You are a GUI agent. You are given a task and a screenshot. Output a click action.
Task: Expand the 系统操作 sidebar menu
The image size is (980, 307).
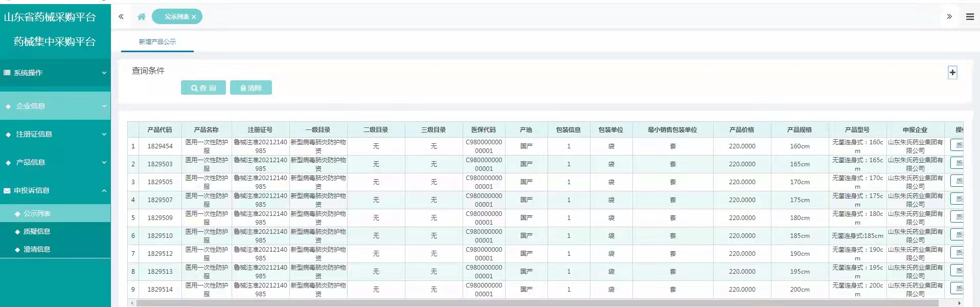point(55,73)
